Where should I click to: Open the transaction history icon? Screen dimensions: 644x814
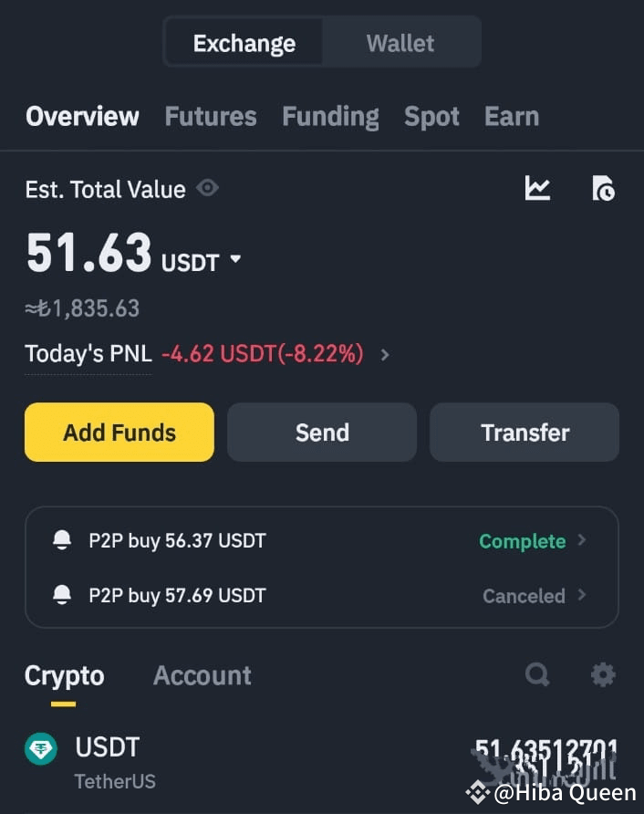[x=603, y=189]
